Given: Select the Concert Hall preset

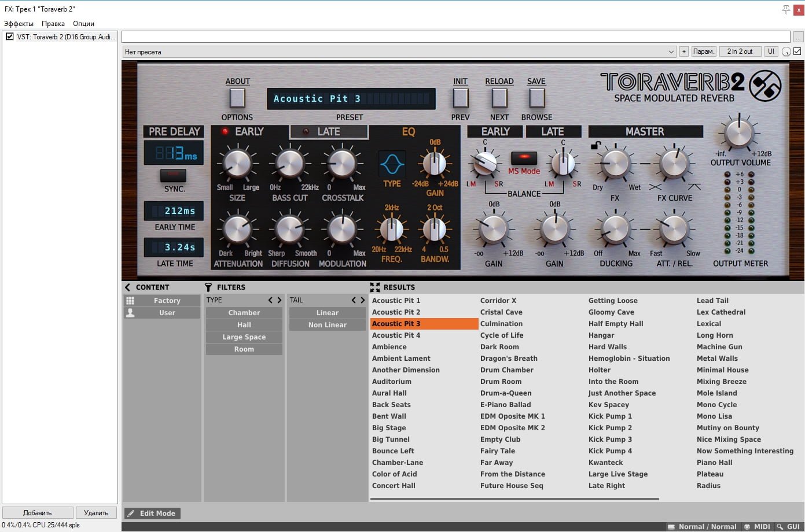Looking at the screenshot, I should [394, 486].
